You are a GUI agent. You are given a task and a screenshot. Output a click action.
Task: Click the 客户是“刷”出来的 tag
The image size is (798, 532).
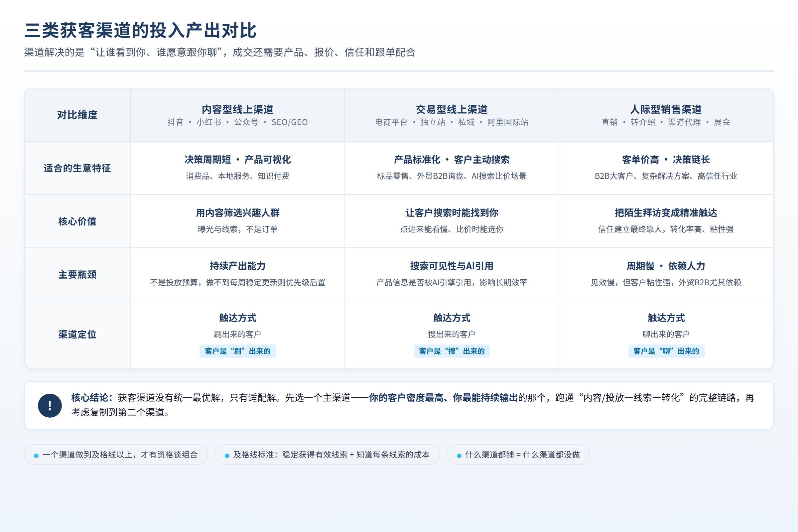237,351
